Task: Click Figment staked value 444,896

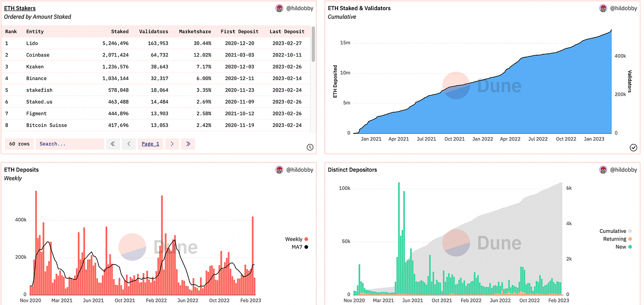Action: coord(119,114)
